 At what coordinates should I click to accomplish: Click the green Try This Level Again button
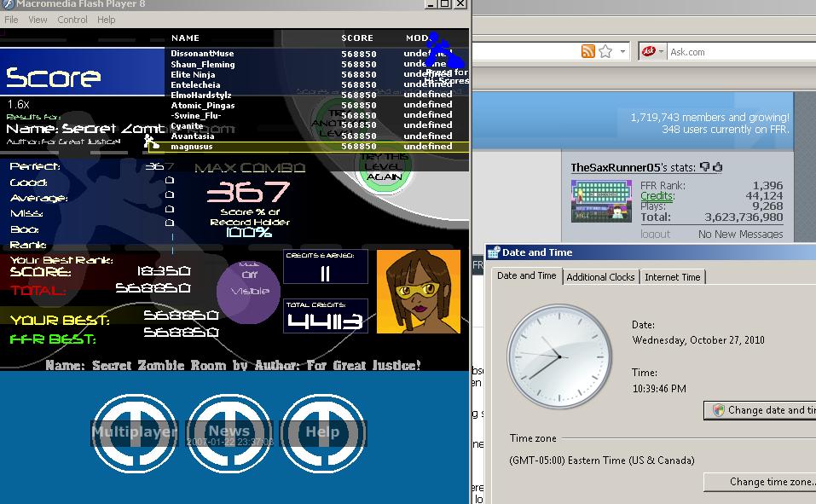[x=384, y=168]
